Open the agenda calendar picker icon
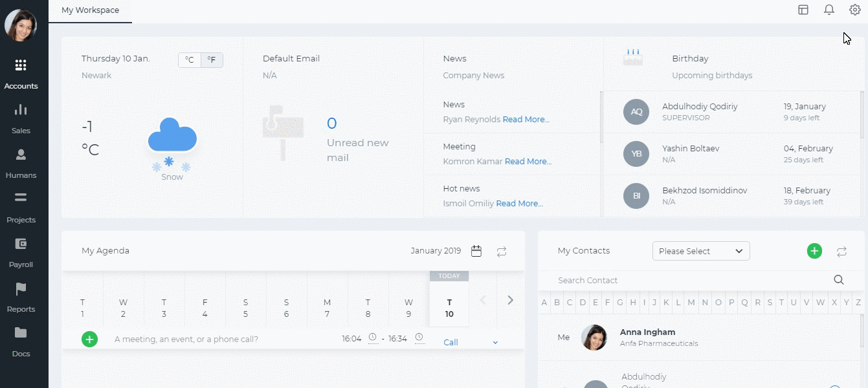868x388 pixels. tap(476, 252)
